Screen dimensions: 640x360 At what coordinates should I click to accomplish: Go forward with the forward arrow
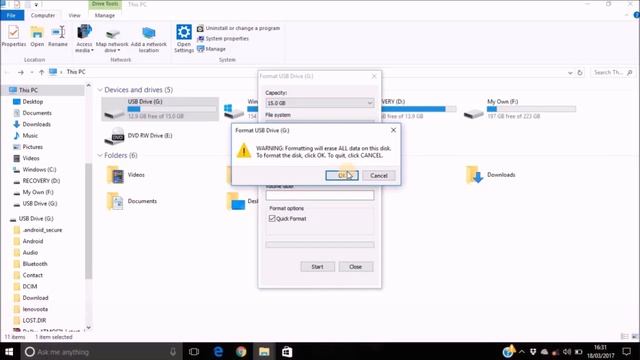click(x=21, y=72)
